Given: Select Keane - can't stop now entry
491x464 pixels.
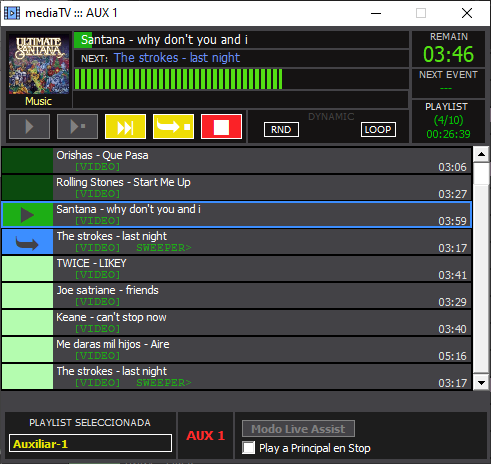Looking at the screenshot, I should (237, 323).
